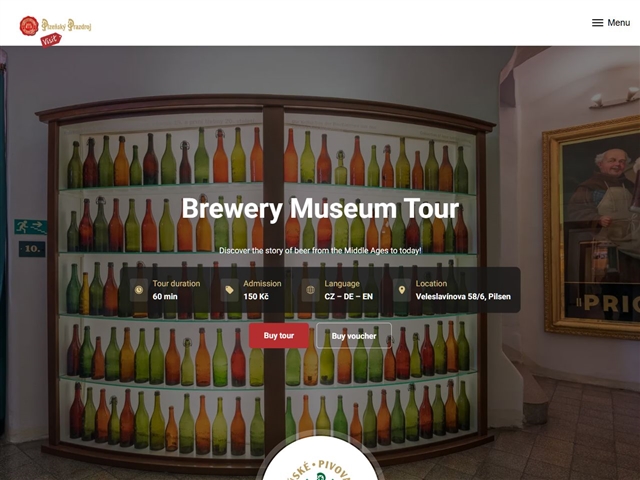Image resolution: width=640 pixels, height=480 pixels.
Task: Click the "Discover the story of beer" subtitle
Action: [320, 251]
